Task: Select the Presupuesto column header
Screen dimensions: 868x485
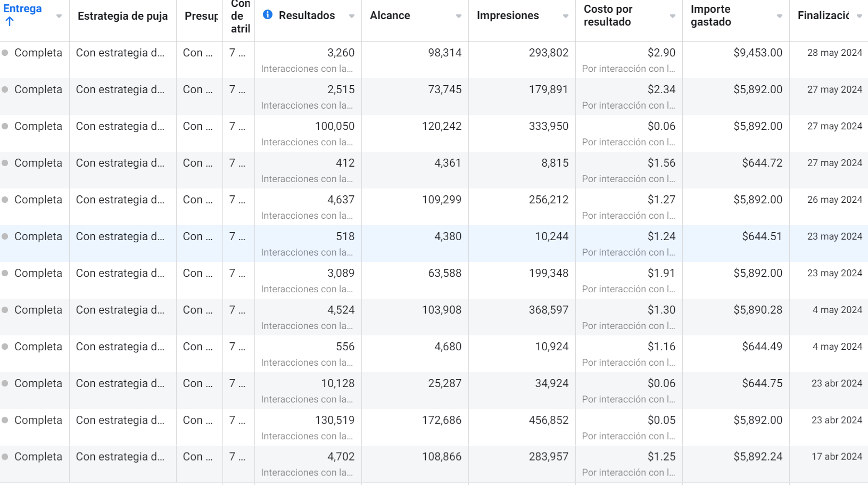Action: (201, 16)
